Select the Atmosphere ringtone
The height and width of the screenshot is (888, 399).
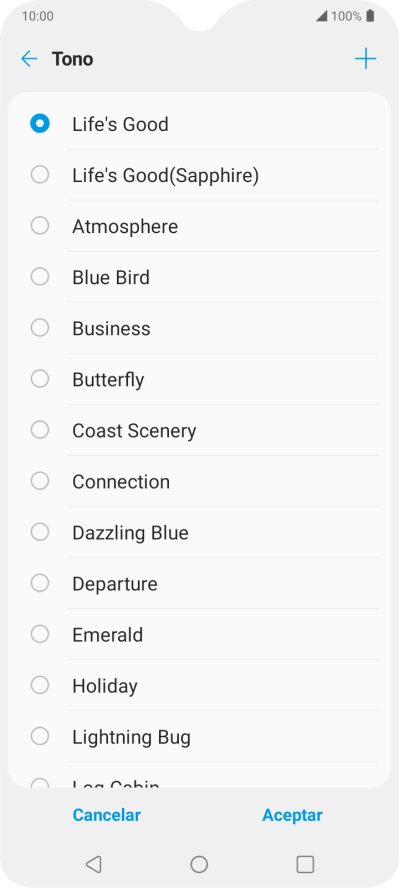click(x=199, y=226)
